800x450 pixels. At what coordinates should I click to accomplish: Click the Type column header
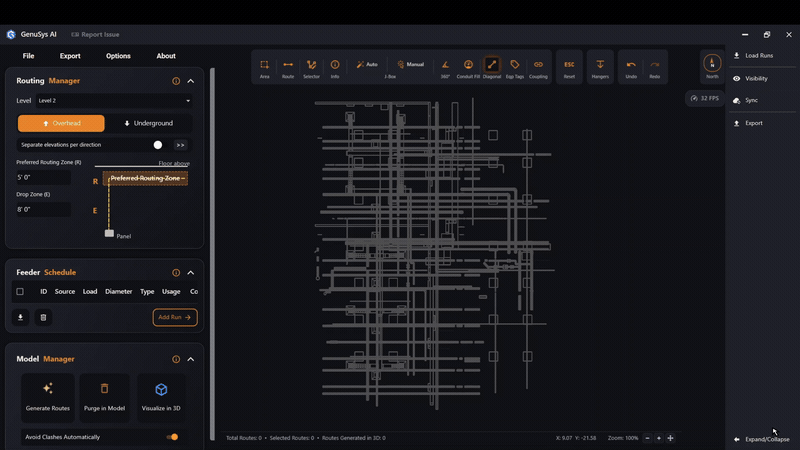coord(147,292)
